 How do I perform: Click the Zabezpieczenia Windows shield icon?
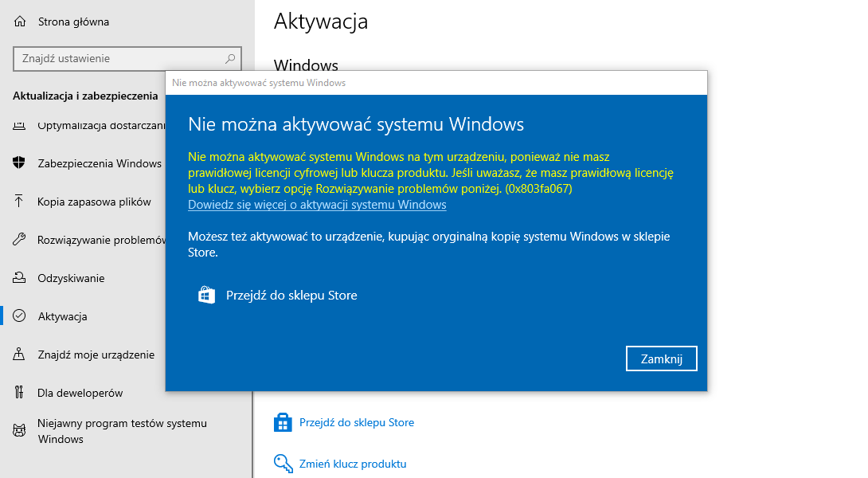(x=18, y=163)
